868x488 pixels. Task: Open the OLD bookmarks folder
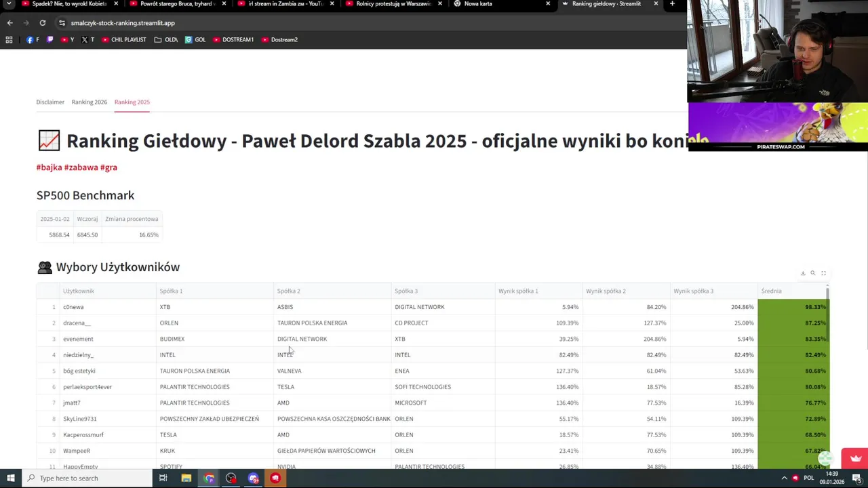[165, 40]
